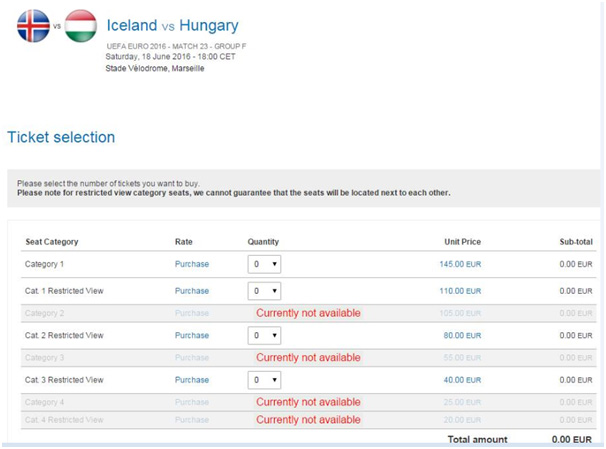606x449 pixels.
Task: Click the 145.00 EUR unit price
Action: tap(460, 264)
